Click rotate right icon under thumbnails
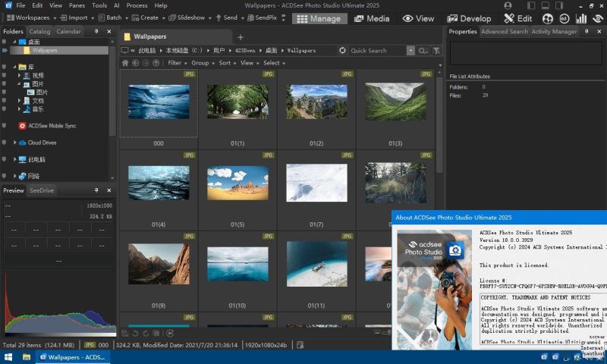The height and width of the screenshot is (364, 607). (x=146, y=333)
